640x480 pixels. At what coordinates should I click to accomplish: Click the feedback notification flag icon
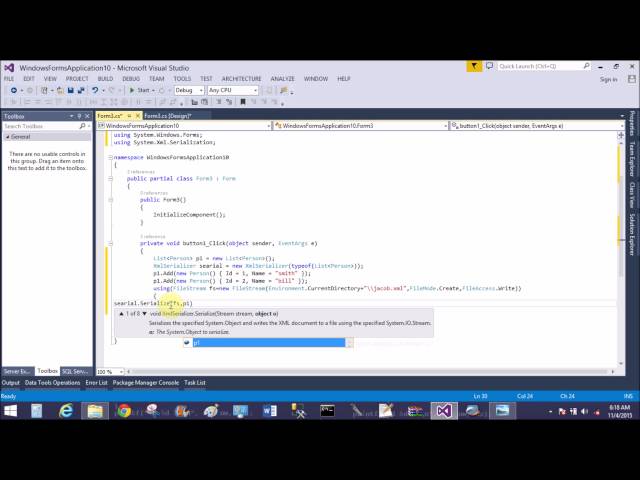point(474,66)
